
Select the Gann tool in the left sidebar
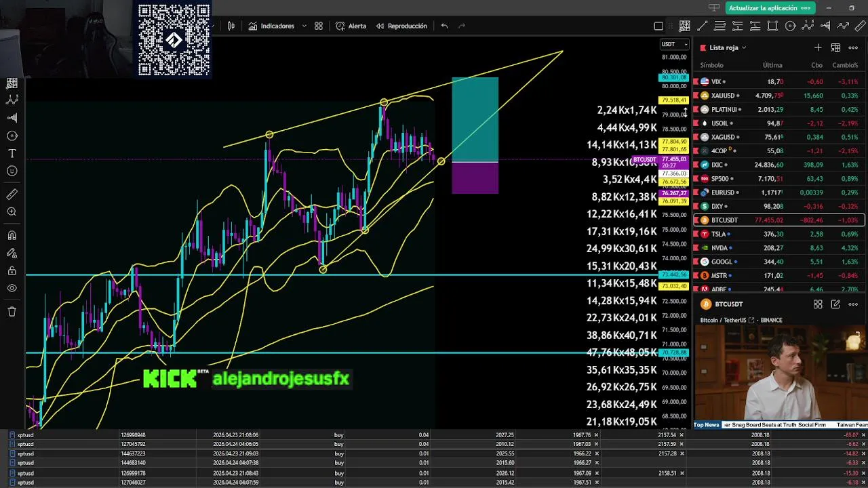pos(12,83)
